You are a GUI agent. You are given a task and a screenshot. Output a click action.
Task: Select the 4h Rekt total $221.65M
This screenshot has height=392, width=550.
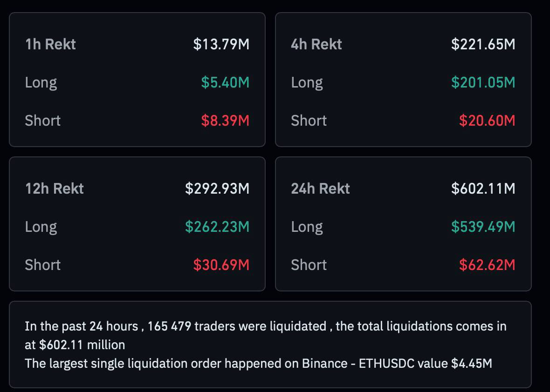[x=483, y=44]
